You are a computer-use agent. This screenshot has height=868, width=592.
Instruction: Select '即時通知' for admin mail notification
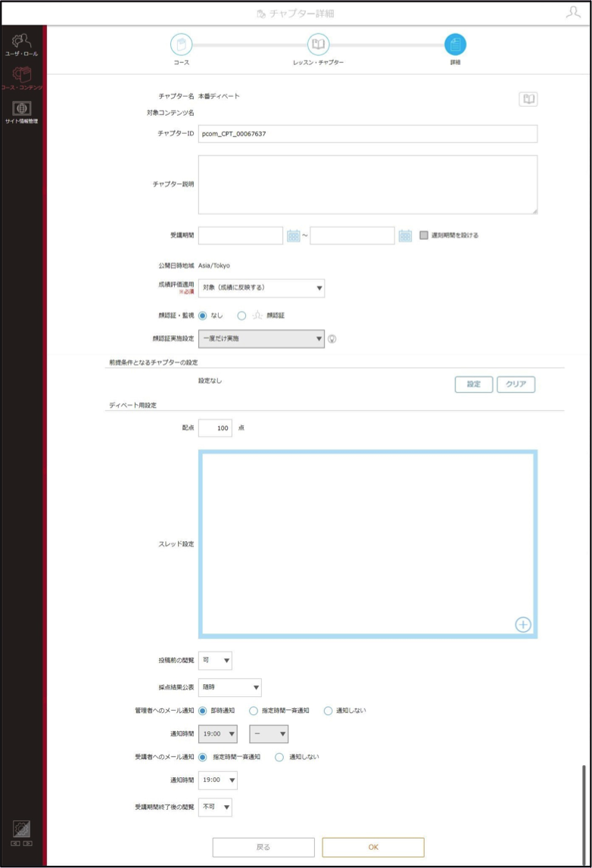click(x=203, y=711)
